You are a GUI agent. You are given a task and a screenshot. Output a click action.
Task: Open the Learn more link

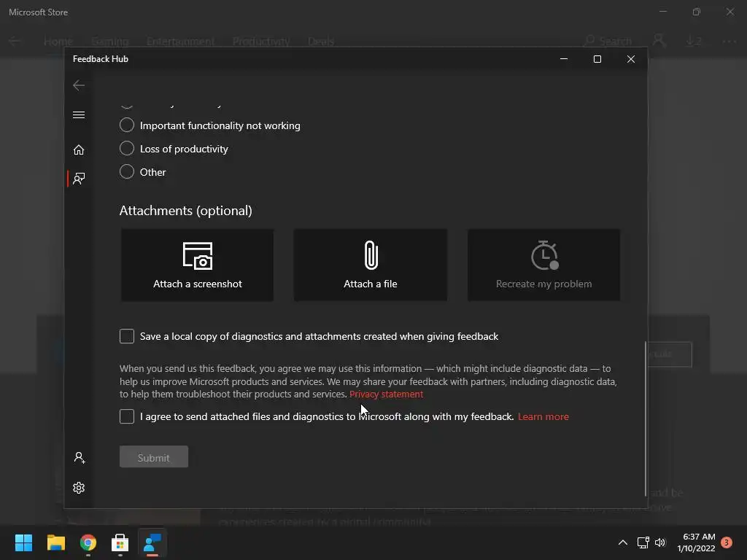click(543, 416)
